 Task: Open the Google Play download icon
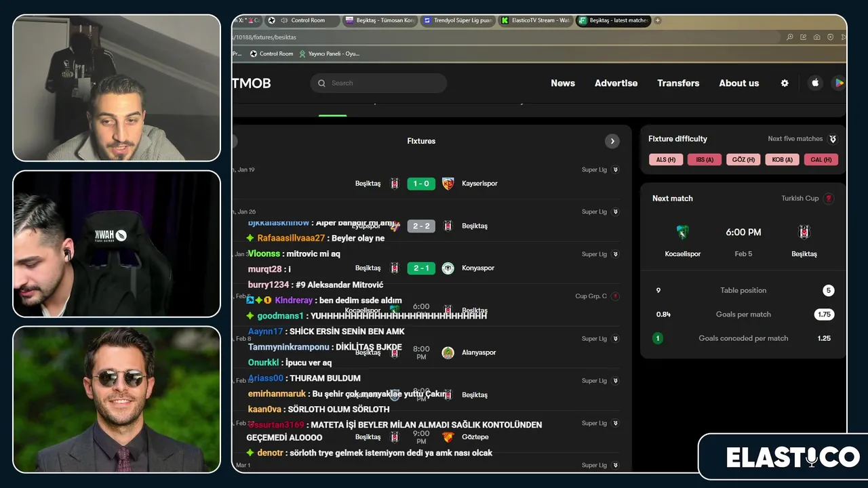[x=839, y=83]
